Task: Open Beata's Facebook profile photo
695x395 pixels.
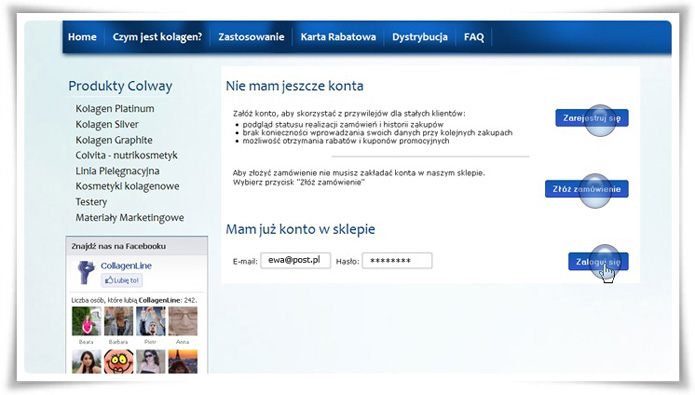Action: 86,321
